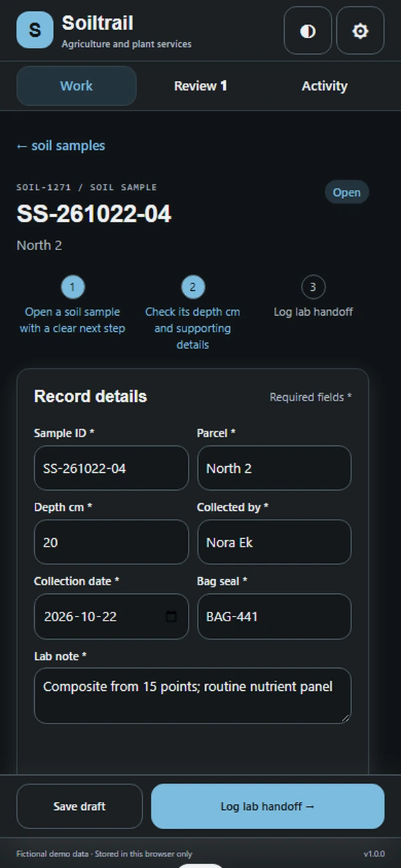Click the Open a soil sample step label
The width and height of the screenshot is (401, 868).
point(72,320)
